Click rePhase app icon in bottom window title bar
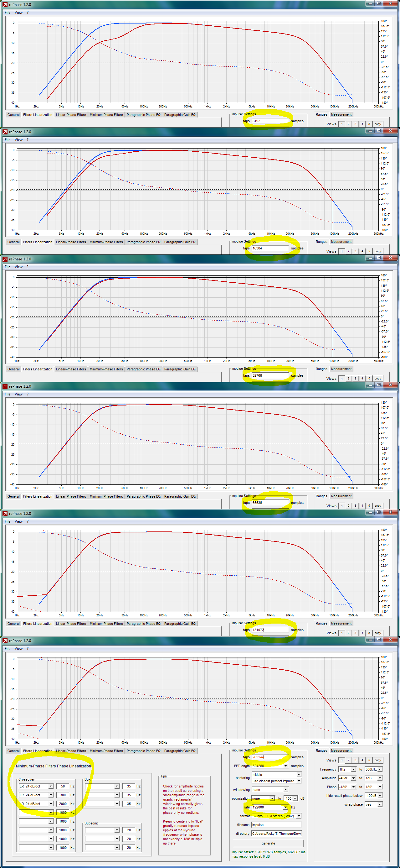Image resolution: width=400 pixels, height=868 pixels. pyautogui.click(x=5, y=641)
